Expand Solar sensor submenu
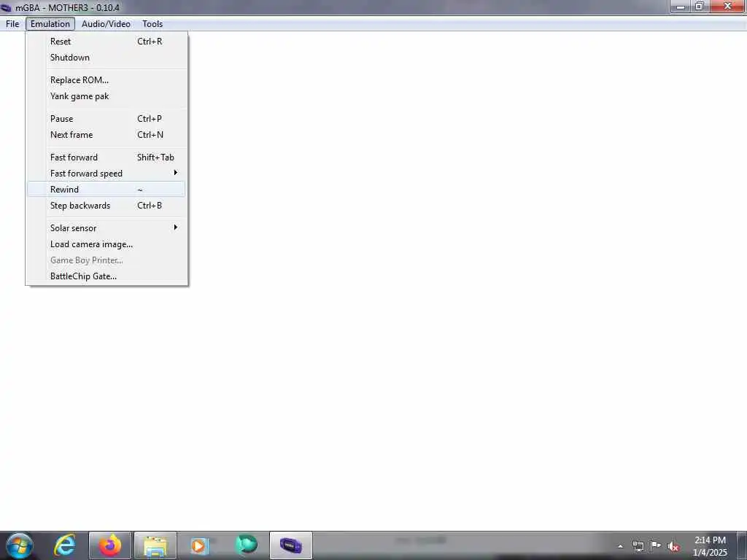747x560 pixels. [x=107, y=228]
